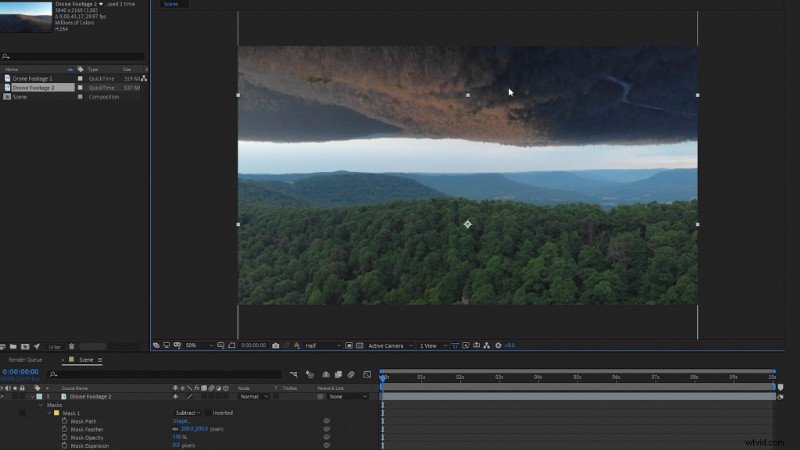Toggle shy switch for Drone Footage 2 layer
This screenshot has width=800, height=450.
(x=176, y=396)
